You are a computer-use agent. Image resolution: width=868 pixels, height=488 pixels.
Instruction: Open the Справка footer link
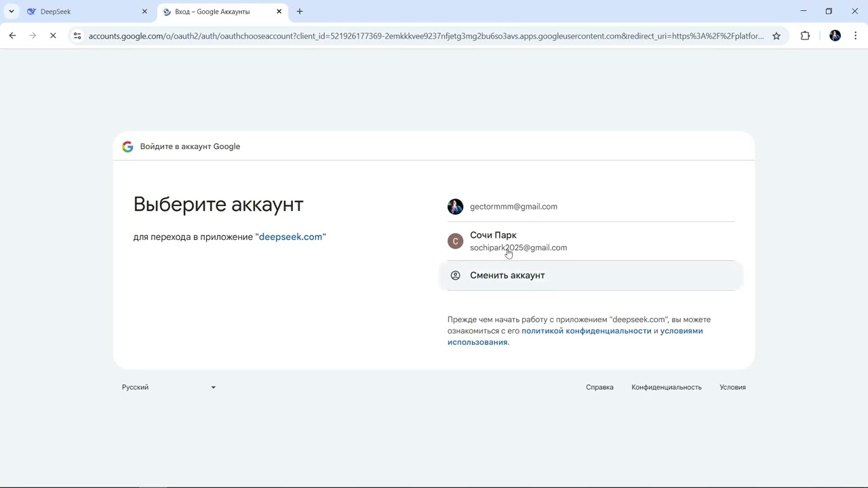(x=599, y=387)
